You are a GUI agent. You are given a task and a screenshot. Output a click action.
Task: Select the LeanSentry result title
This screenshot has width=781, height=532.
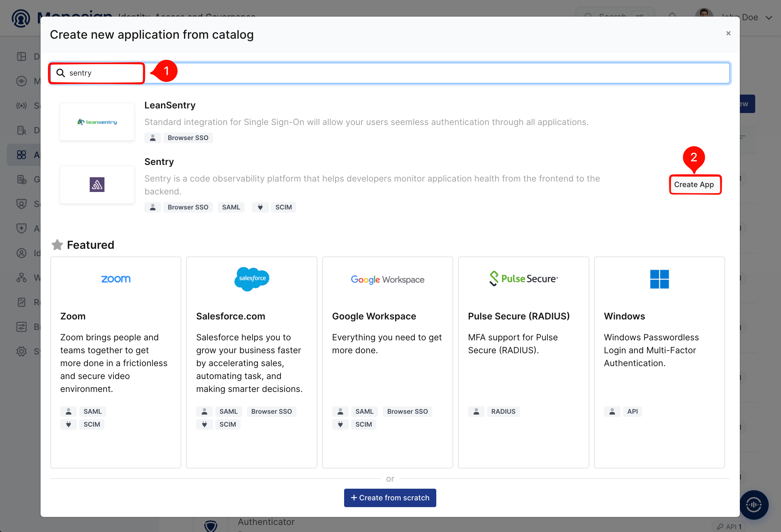(x=170, y=105)
